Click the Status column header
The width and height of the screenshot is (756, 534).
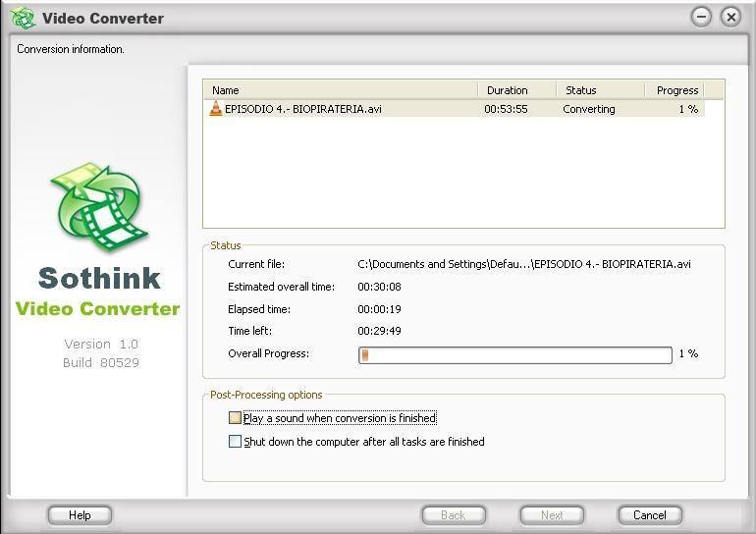click(600, 90)
